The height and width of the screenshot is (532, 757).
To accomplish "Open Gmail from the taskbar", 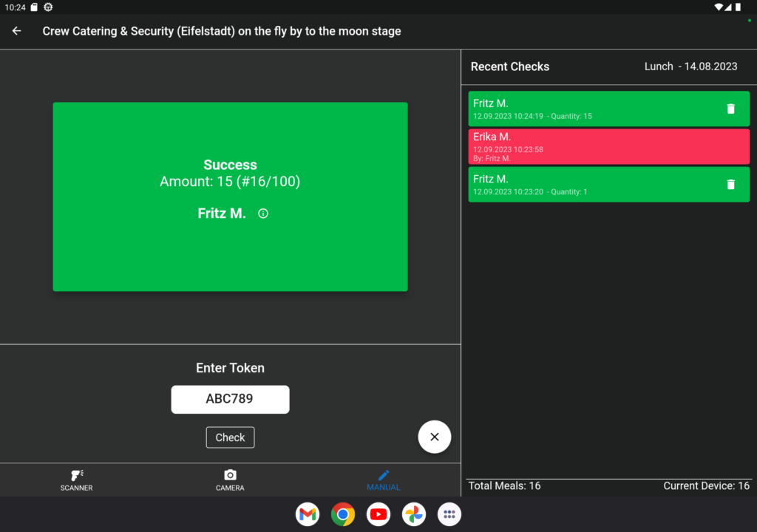I will (308, 514).
